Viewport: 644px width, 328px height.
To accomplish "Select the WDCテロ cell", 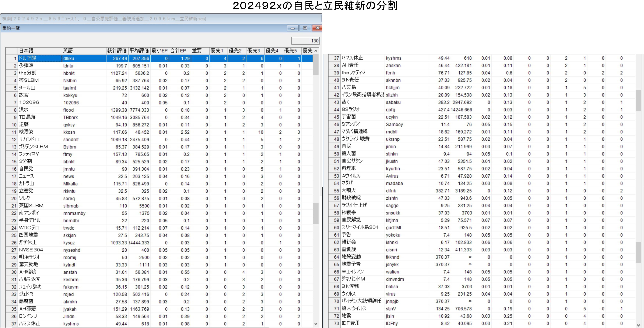I will pyautogui.click(x=40, y=228).
